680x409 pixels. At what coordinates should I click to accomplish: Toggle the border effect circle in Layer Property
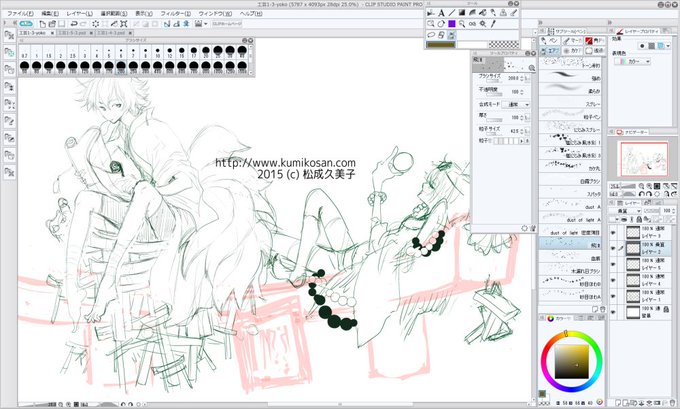(642, 46)
